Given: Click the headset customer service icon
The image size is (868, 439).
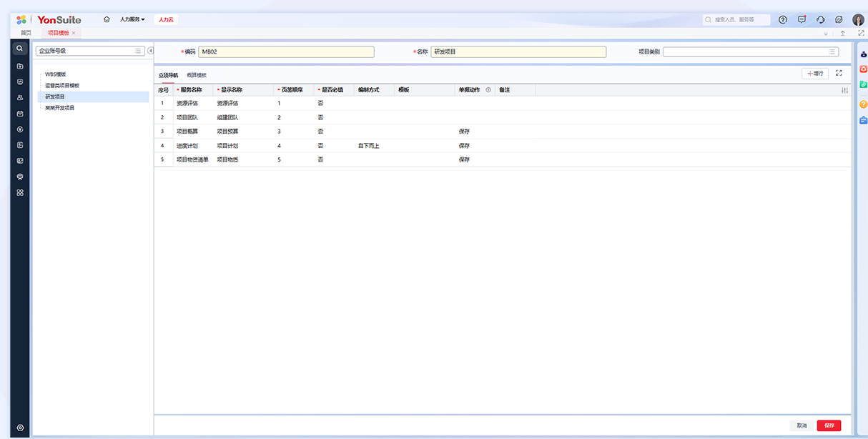Looking at the screenshot, I should (x=820, y=20).
